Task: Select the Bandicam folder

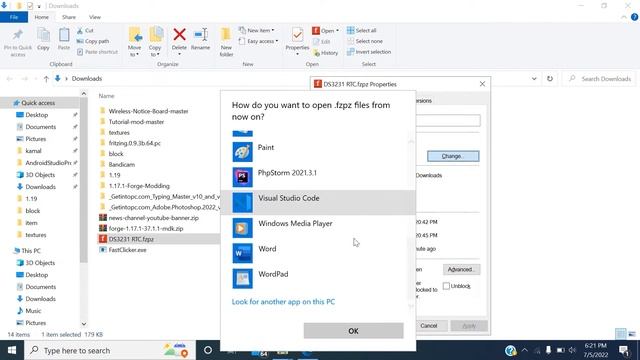Action: [x=122, y=164]
